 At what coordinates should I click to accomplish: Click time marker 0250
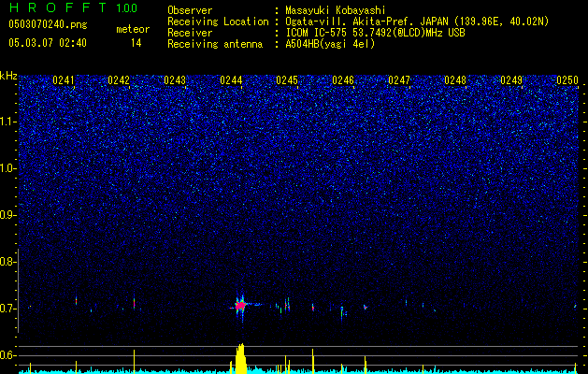[567, 80]
